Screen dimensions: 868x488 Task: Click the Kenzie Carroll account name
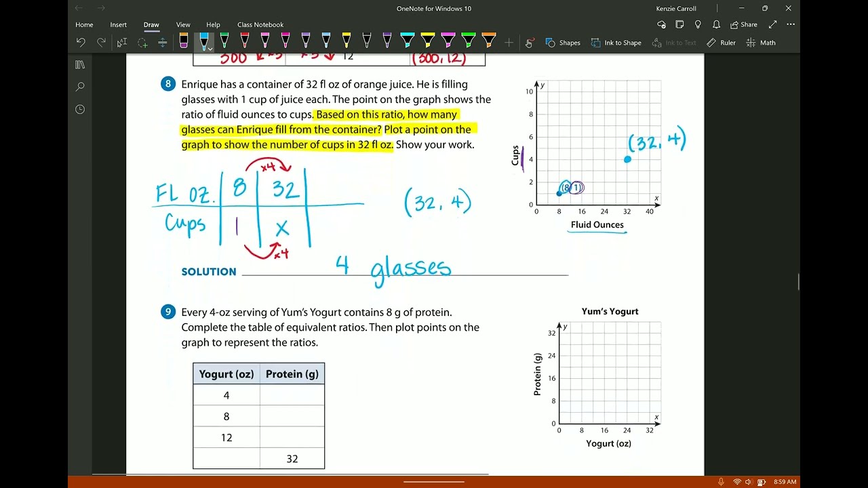(x=676, y=8)
